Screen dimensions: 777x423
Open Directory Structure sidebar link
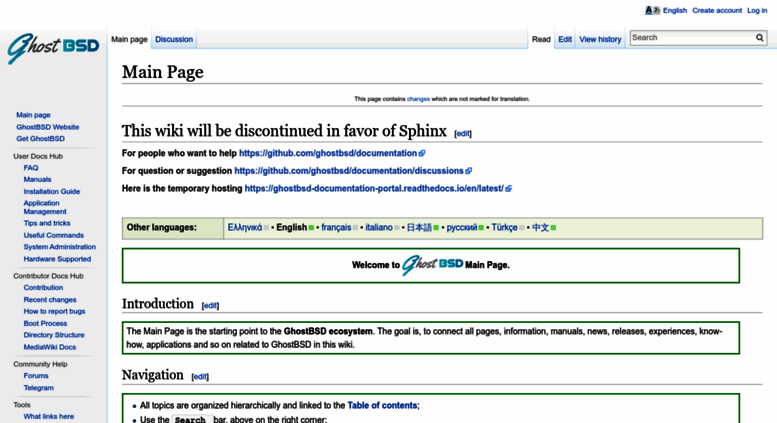click(x=54, y=335)
